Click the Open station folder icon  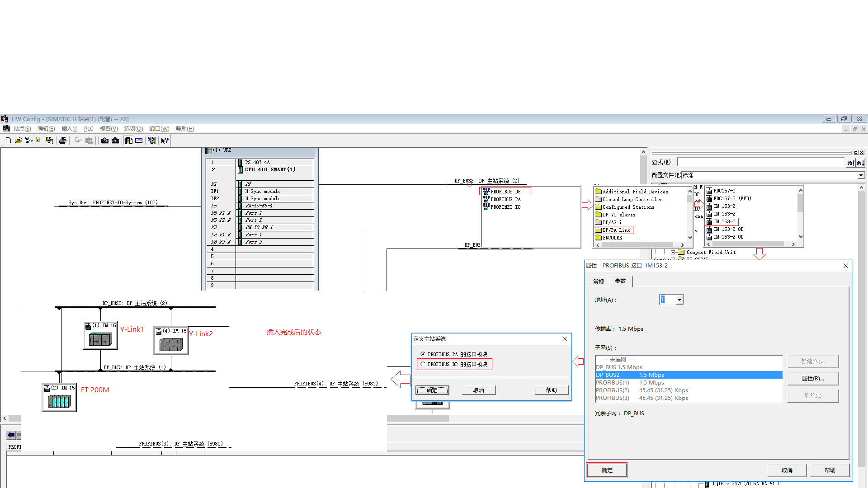tap(18, 141)
